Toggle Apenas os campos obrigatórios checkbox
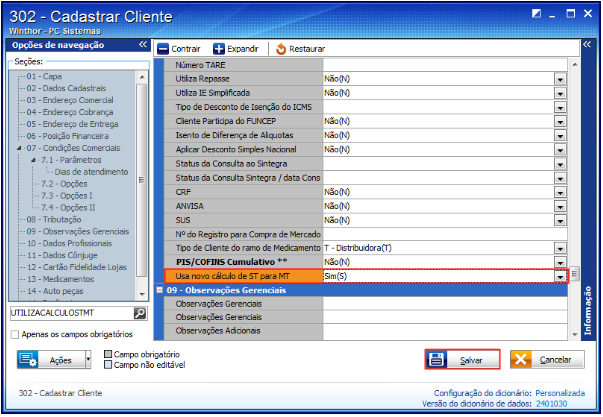603x417 pixels. tap(15, 334)
